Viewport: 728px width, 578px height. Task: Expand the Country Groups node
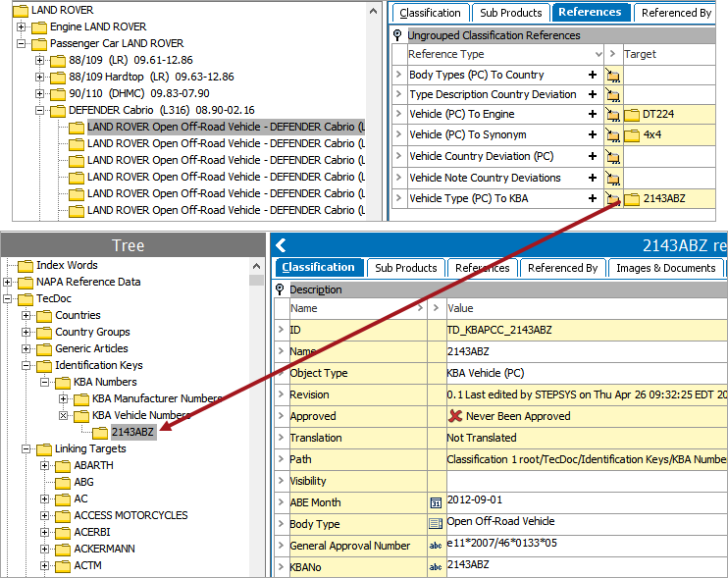26,333
